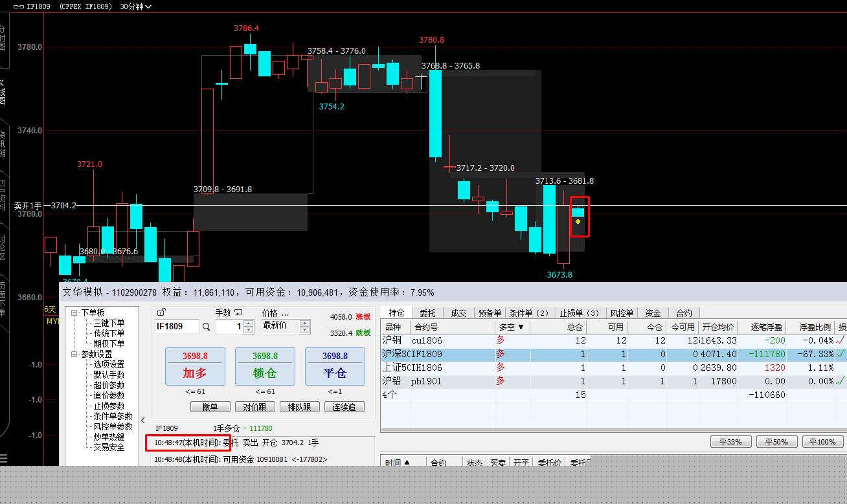Open 风控单参数 settings item
The image size is (847, 504).
point(113,426)
